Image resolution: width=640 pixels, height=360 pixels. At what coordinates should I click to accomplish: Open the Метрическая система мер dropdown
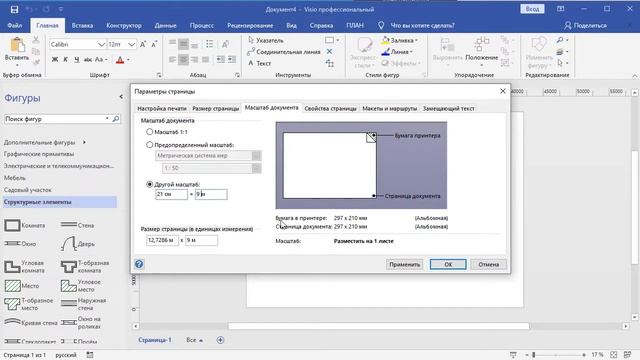256,156
